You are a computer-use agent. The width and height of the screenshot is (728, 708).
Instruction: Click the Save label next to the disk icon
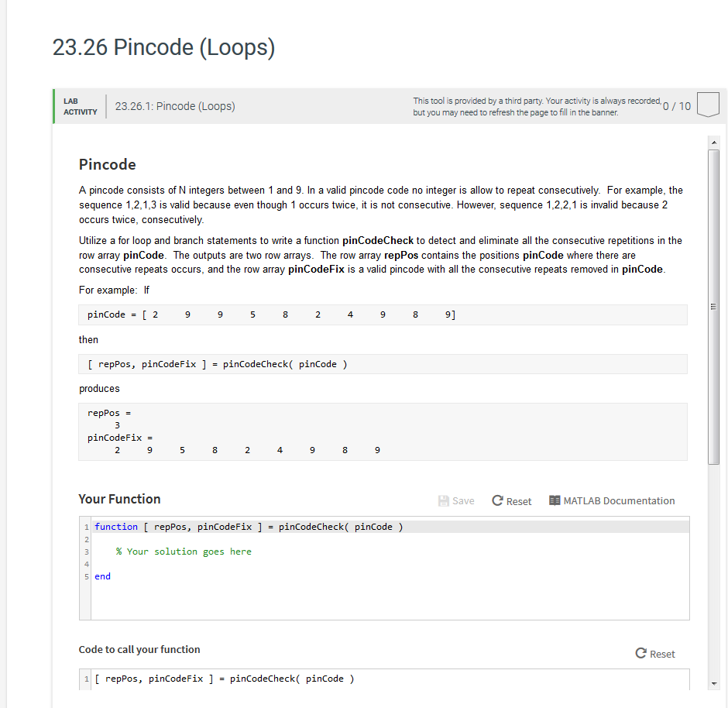tap(463, 500)
